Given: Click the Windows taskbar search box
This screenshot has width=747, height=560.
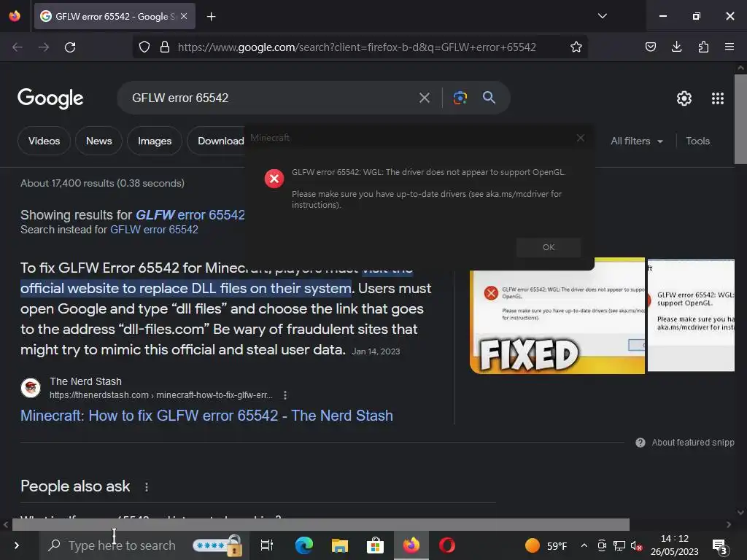Looking at the screenshot, I should pyautogui.click(x=144, y=545).
